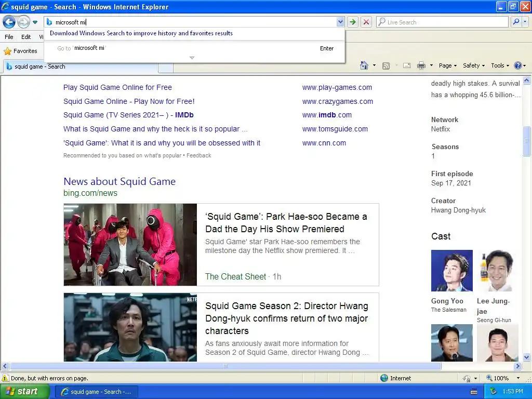Open the recent pages dropdown arrow
Image resolution: width=532 pixels, height=399 pixels.
point(35,22)
